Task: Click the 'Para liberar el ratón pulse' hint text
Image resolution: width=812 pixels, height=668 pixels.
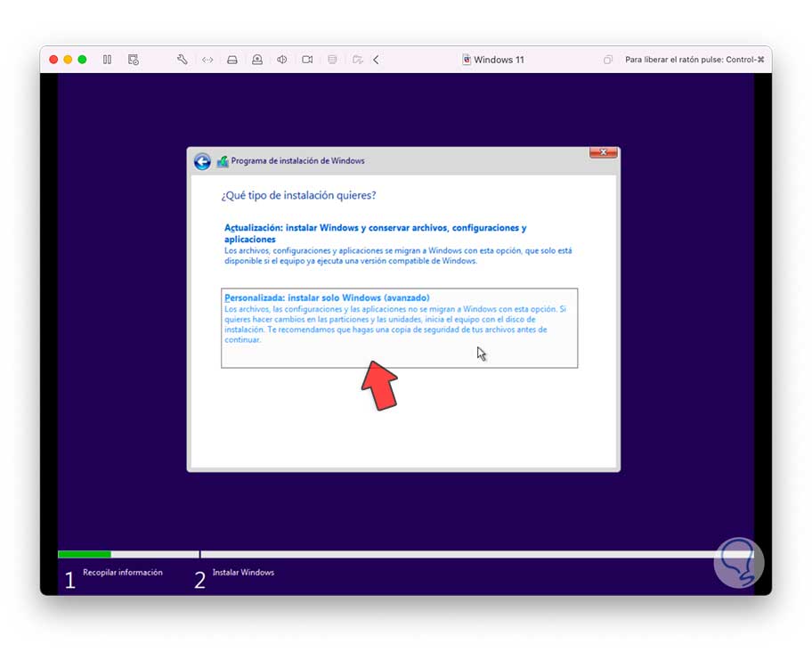Action: click(x=694, y=60)
